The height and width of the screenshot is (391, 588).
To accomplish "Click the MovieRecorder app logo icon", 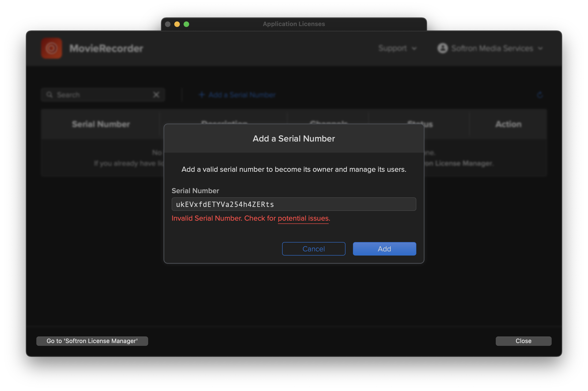I will point(52,48).
